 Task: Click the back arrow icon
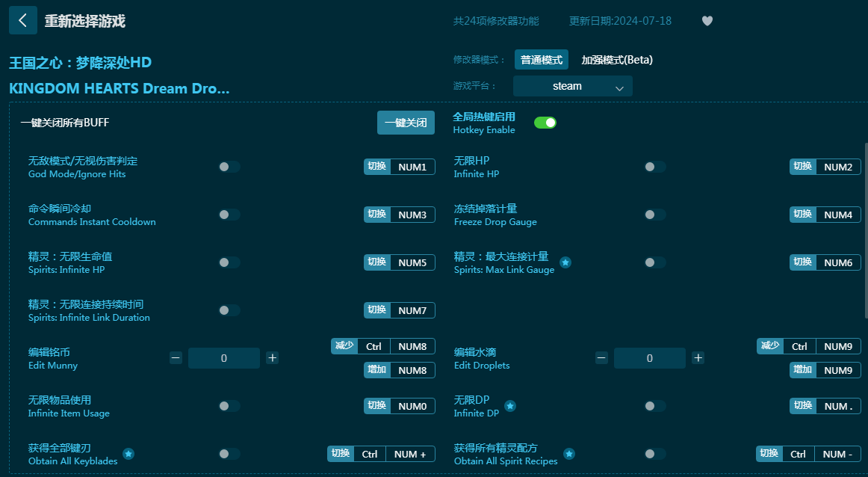(x=22, y=20)
